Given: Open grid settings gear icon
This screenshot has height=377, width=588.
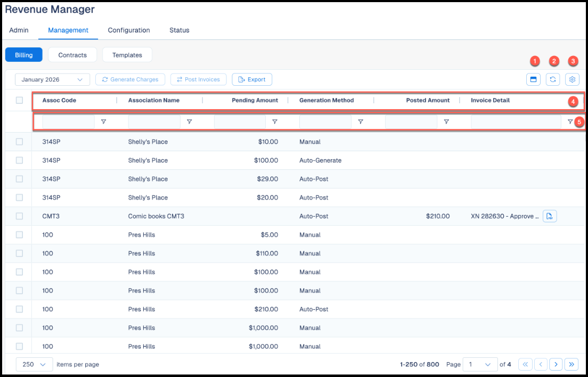Looking at the screenshot, I should click(572, 79).
